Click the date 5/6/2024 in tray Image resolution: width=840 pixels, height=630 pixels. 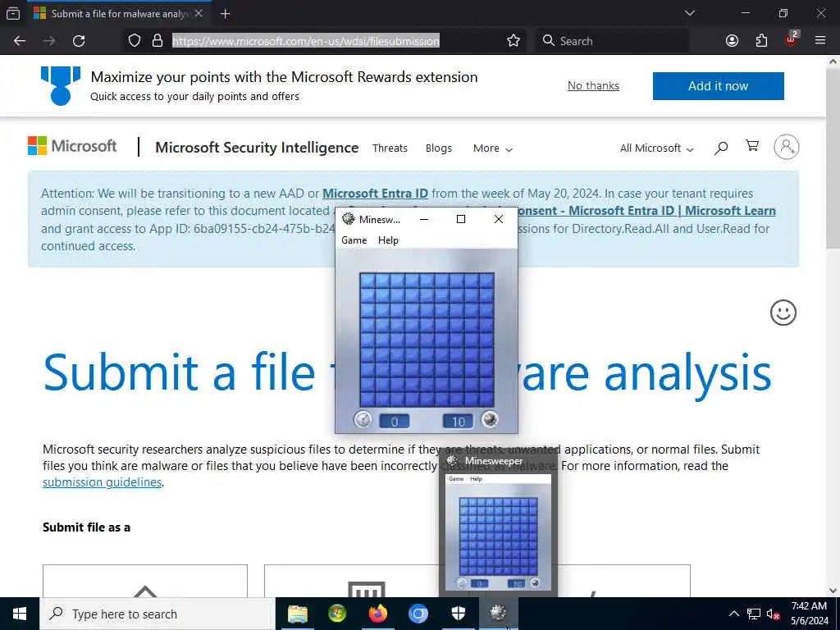coord(809,621)
